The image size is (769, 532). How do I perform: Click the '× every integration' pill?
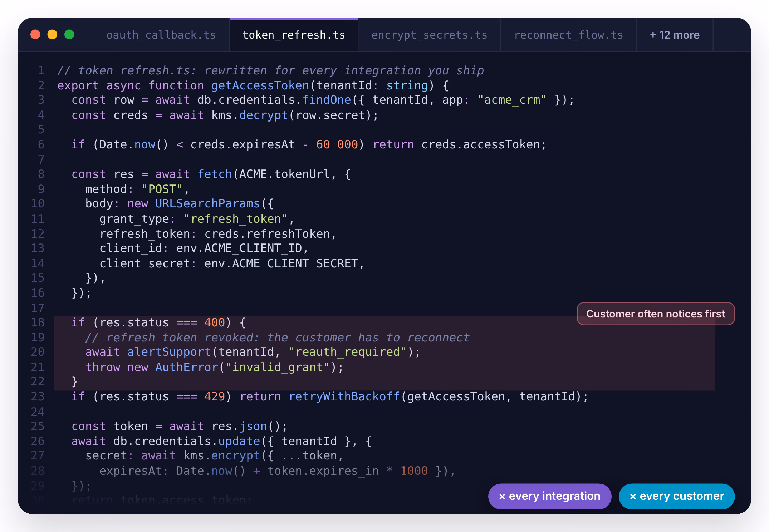550,496
